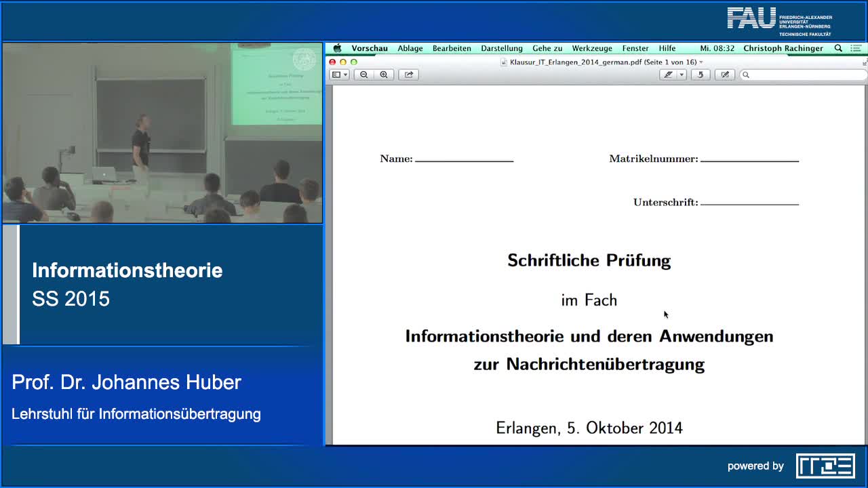Open the share button in toolbar
This screenshot has height=488, width=868.
408,75
